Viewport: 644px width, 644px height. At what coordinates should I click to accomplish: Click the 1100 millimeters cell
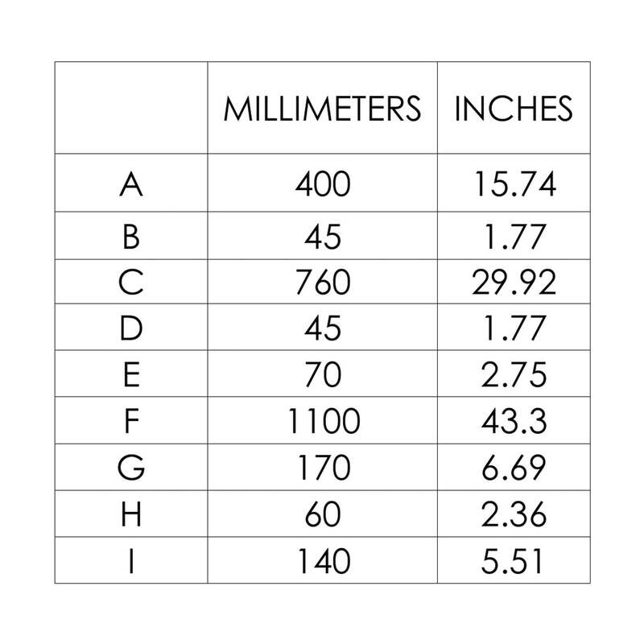tap(324, 421)
